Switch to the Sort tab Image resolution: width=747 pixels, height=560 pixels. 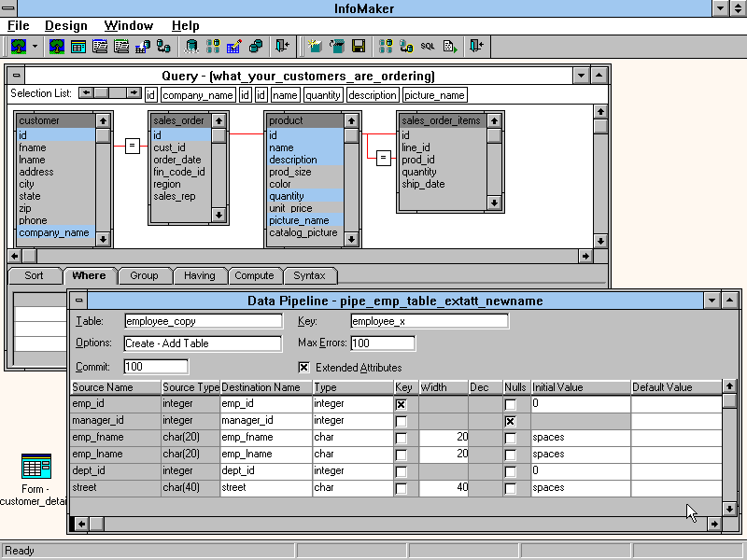point(34,275)
